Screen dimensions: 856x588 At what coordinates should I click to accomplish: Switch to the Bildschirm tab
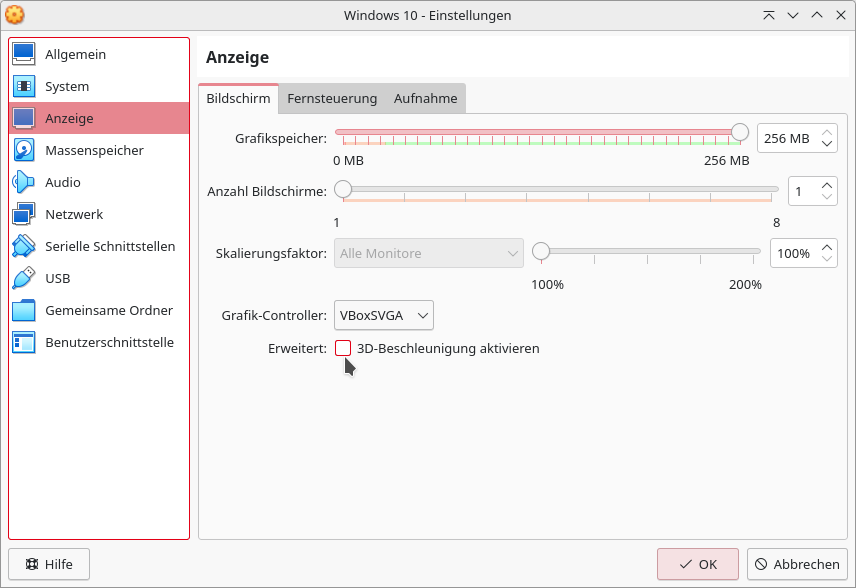tap(239, 98)
